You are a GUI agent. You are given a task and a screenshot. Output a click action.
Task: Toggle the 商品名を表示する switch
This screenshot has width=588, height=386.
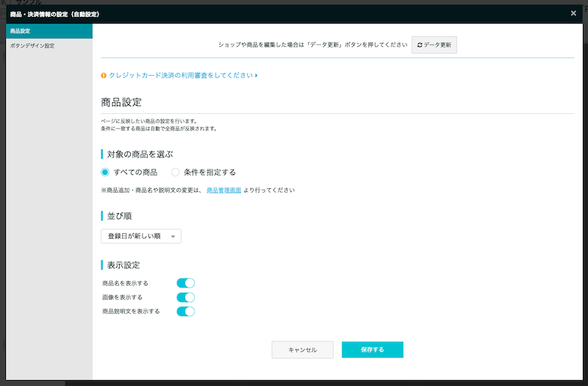[185, 283]
